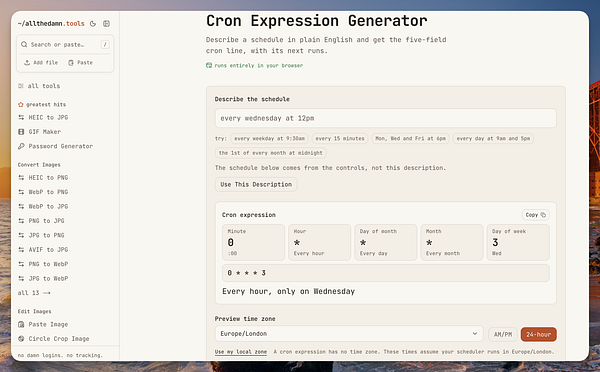Viewport: 600px width, 372px height.
Task: Try 'the 1st of every month at midnight'
Action: point(271,153)
